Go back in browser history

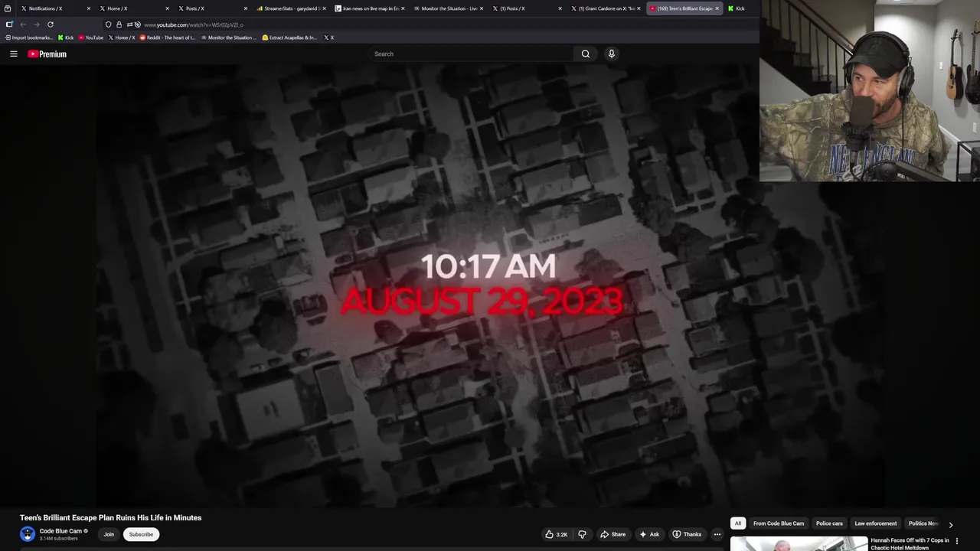tap(23, 24)
